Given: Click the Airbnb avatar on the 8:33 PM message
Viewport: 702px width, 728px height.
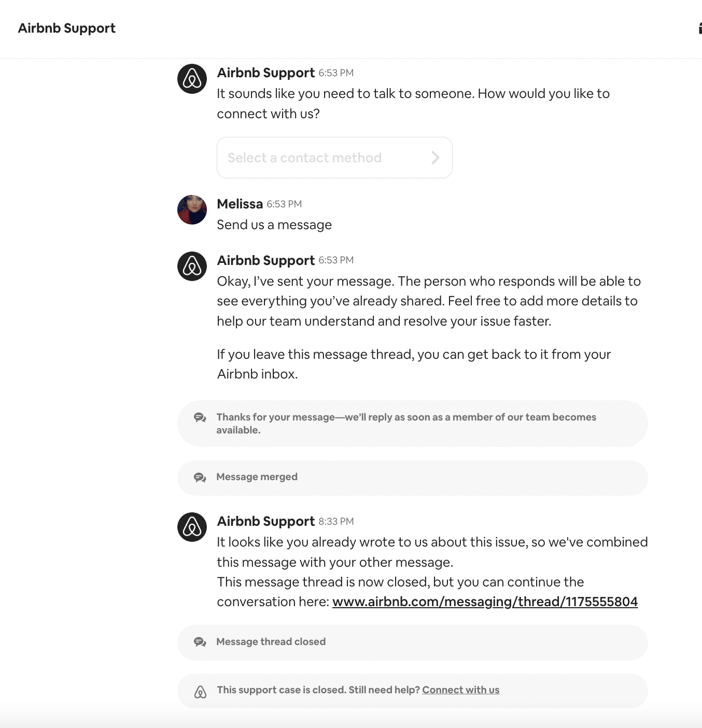Looking at the screenshot, I should [192, 527].
